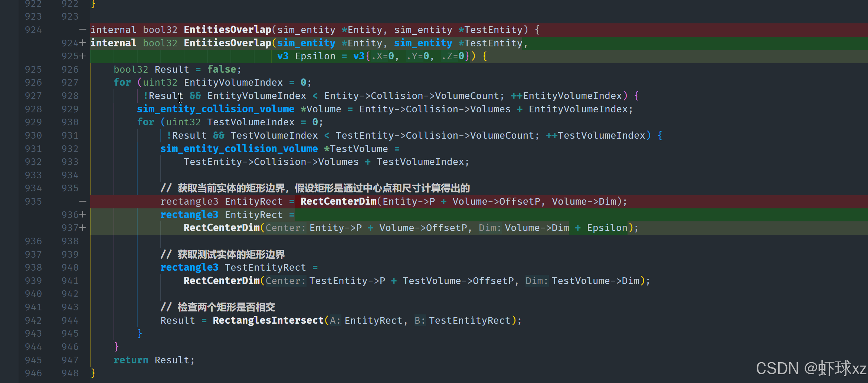The image size is (868, 383).
Task: Click new line number 926 in the gutter
Action: (x=70, y=69)
